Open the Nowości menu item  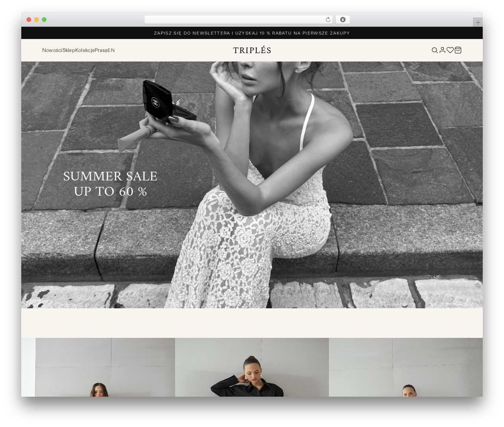pyautogui.click(x=52, y=50)
